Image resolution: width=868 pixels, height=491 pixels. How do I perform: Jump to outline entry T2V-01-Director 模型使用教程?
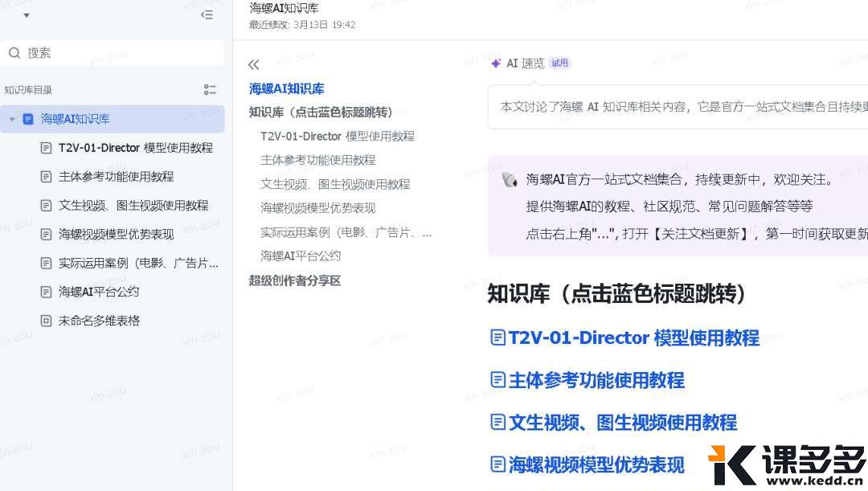[x=338, y=136]
